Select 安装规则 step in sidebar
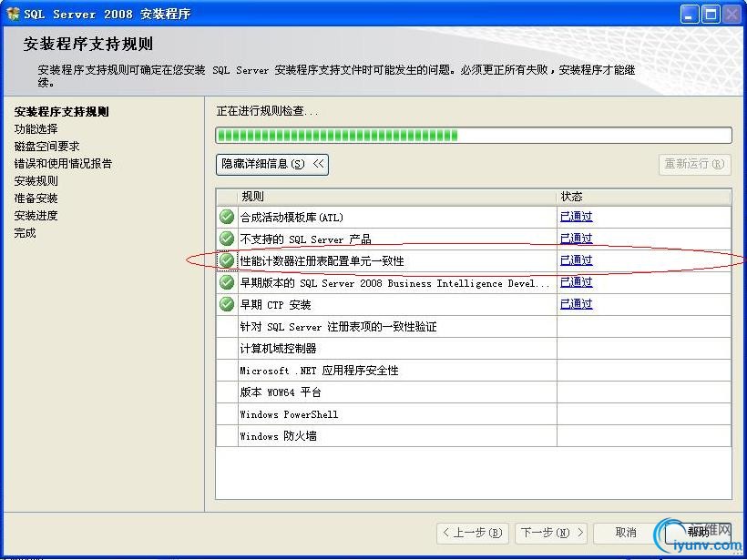The image size is (747, 560). [36, 181]
